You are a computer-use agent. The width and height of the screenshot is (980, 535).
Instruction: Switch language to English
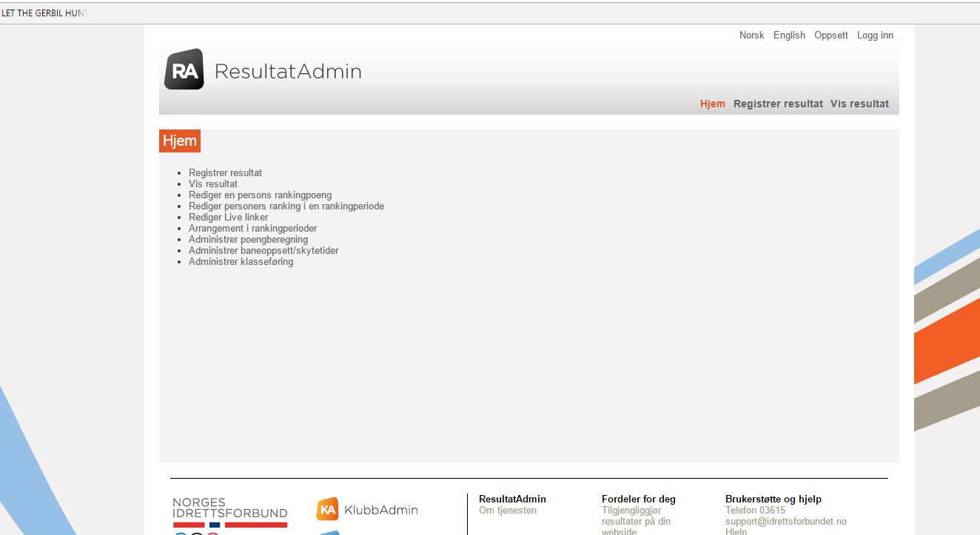coord(789,35)
